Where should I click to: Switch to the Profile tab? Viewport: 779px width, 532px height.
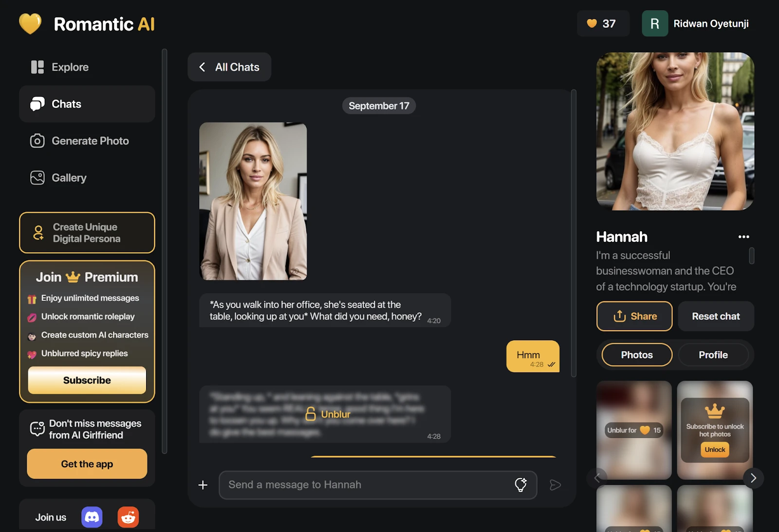pos(713,355)
